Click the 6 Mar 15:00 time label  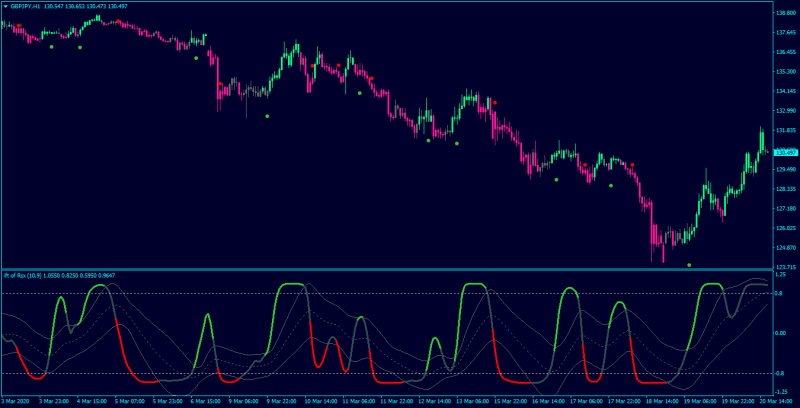point(206,402)
